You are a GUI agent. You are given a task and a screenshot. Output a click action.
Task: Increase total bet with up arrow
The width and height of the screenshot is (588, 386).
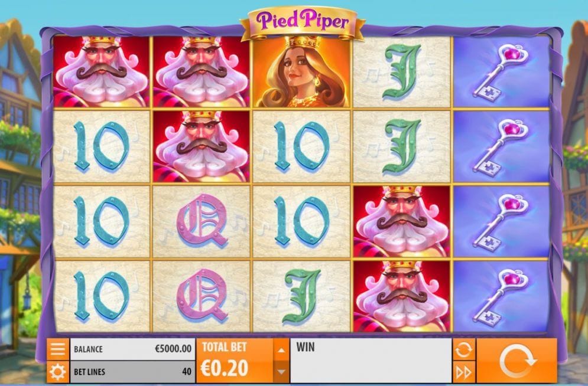(281, 349)
